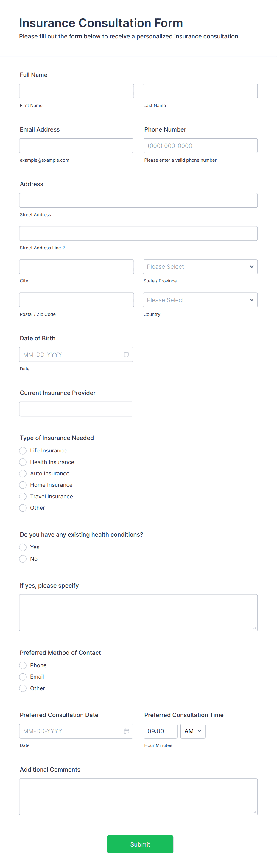Select No for existing health conditions
The width and height of the screenshot is (277, 868).
click(x=23, y=559)
